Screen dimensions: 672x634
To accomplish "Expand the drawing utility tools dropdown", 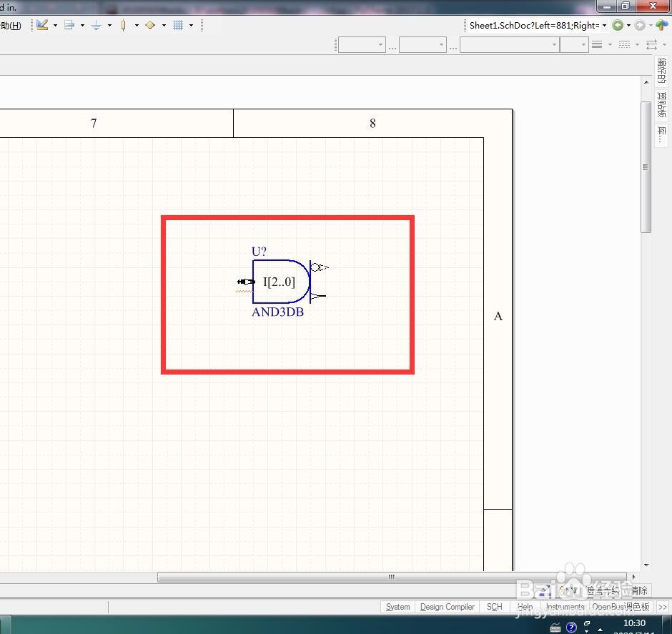I will (55, 25).
